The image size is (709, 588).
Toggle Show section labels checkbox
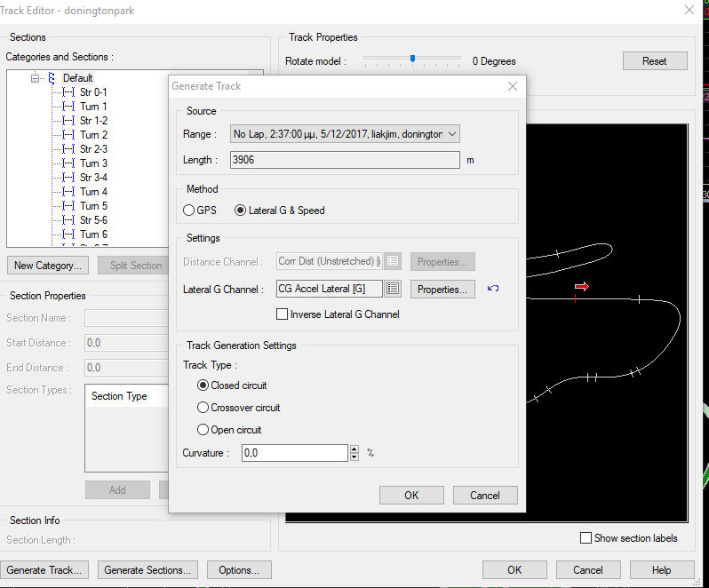coord(586,538)
